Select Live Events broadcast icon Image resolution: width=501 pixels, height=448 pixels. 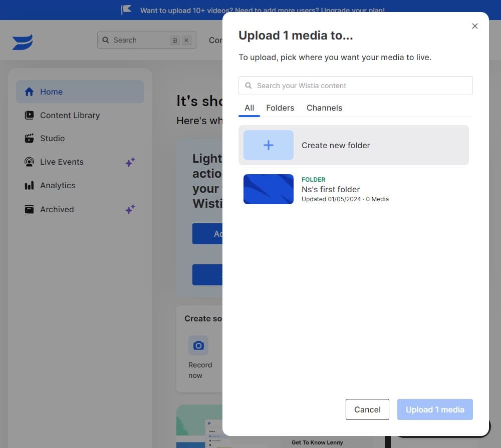coord(29,162)
